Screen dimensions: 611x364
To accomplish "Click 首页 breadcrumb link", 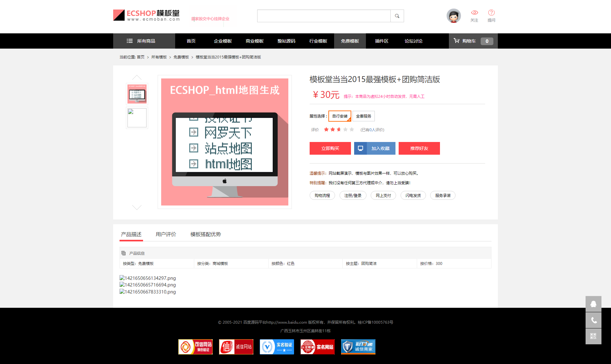I will 141,57.
